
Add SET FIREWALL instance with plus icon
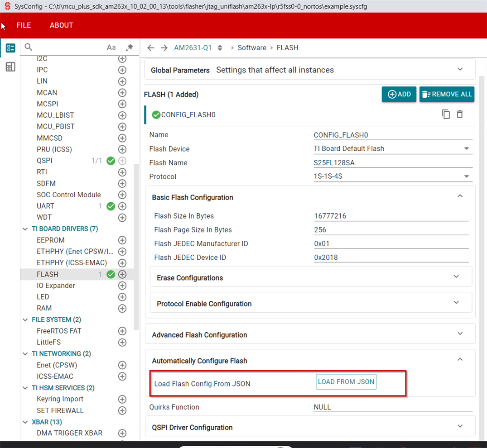[122, 410]
